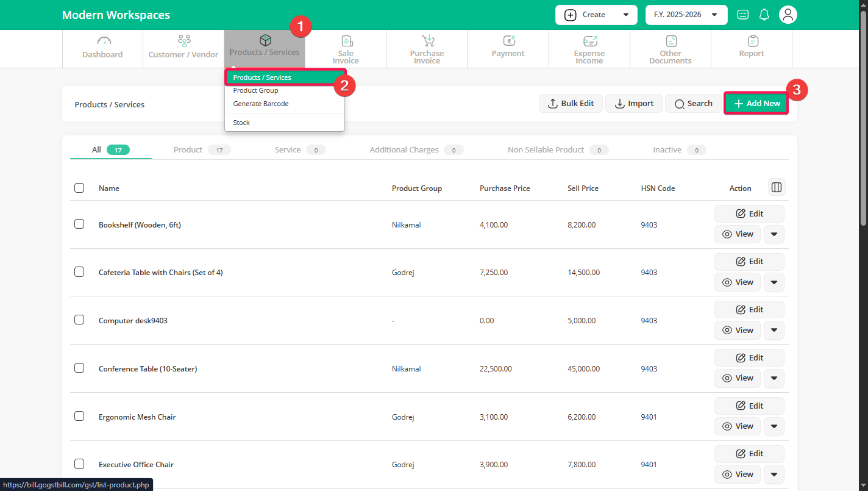This screenshot has width=868, height=491.
Task: Click the Add New button
Action: pyautogui.click(x=756, y=104)
